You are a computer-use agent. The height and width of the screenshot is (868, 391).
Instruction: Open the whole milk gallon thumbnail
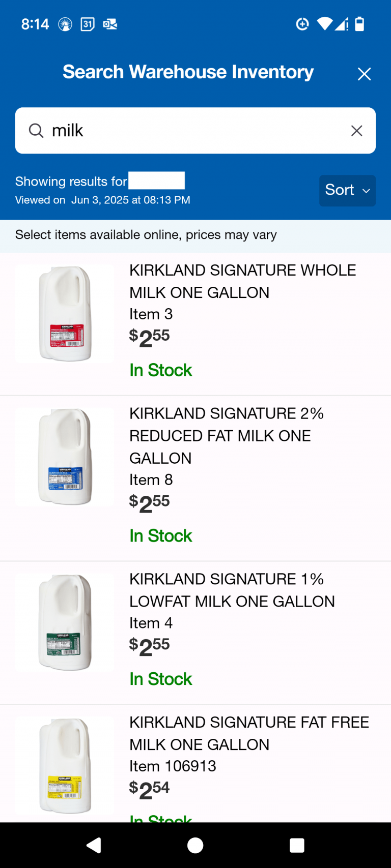pos(65,313)
